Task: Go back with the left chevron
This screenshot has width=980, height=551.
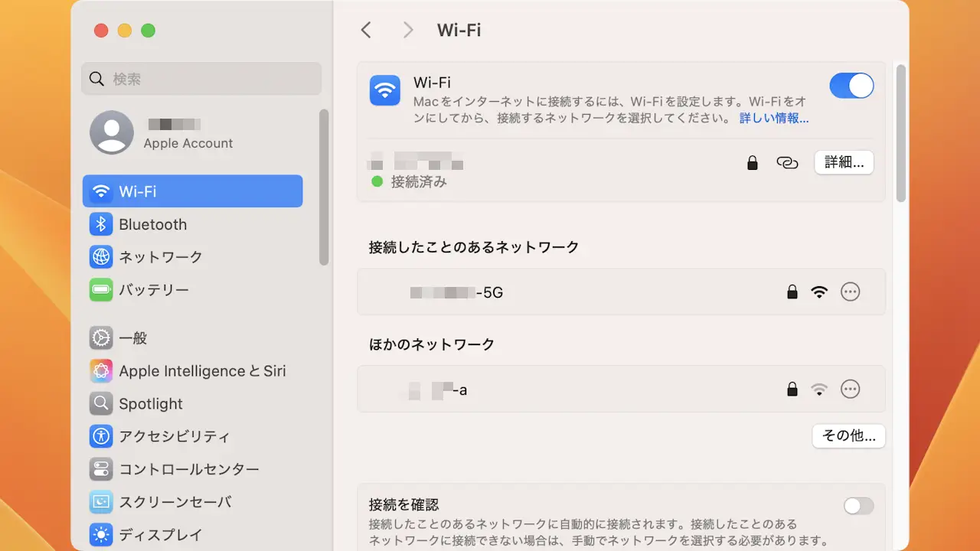Action: coord(366,30)
